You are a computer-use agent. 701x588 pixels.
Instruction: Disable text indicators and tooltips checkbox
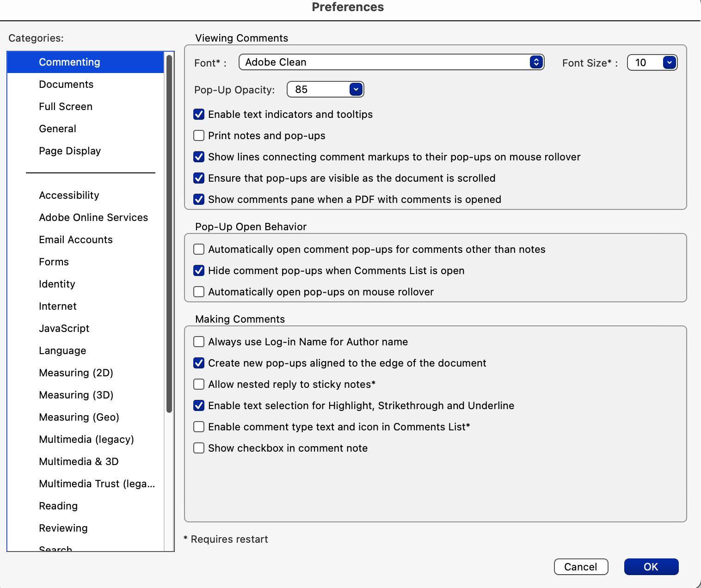point(199,114)
